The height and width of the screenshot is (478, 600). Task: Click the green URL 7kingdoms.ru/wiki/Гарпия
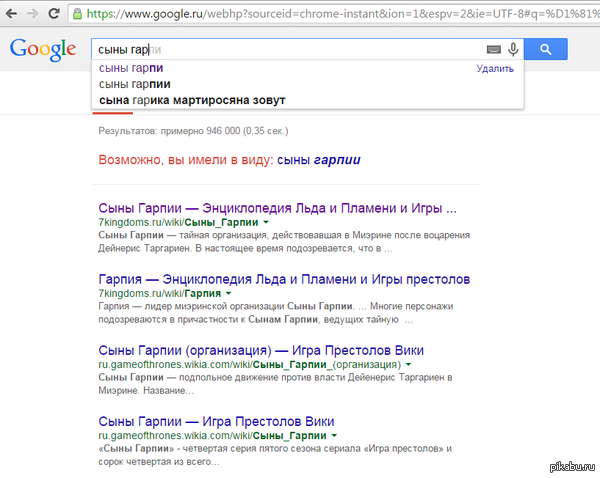click(160, 294)
